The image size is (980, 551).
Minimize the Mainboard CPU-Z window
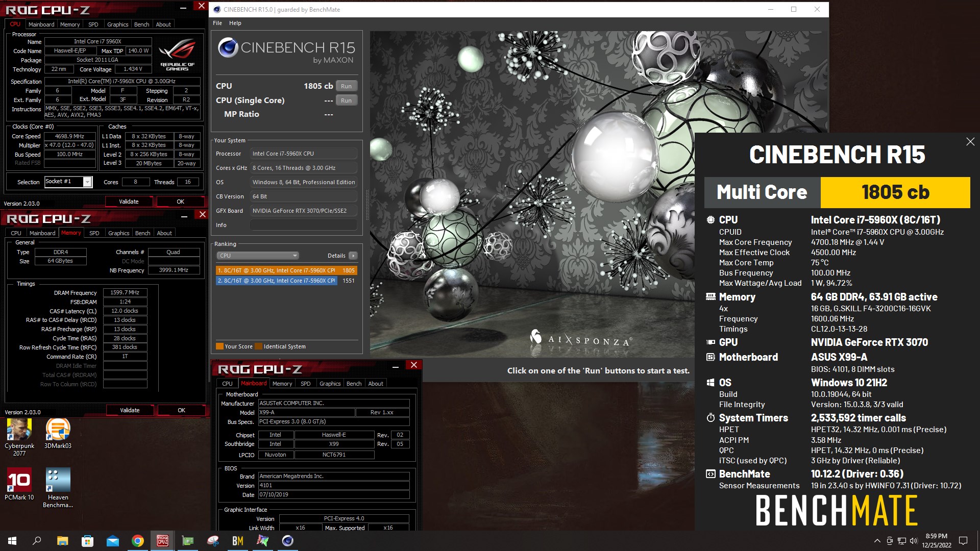click(x=395, y=366)
